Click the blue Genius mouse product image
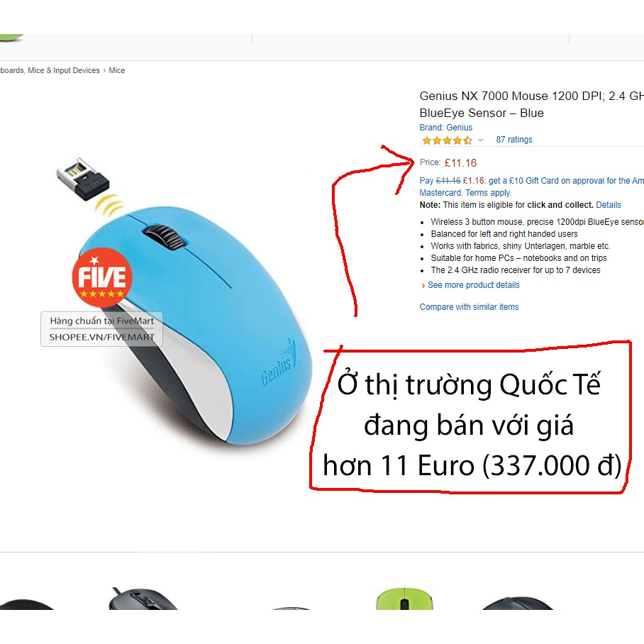Viewport: 644px width, 644px height. pos(193,324)
